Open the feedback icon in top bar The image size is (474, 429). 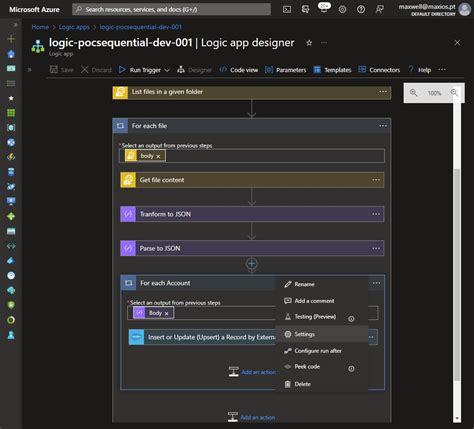pyautogui.click(x=379, y=9)
